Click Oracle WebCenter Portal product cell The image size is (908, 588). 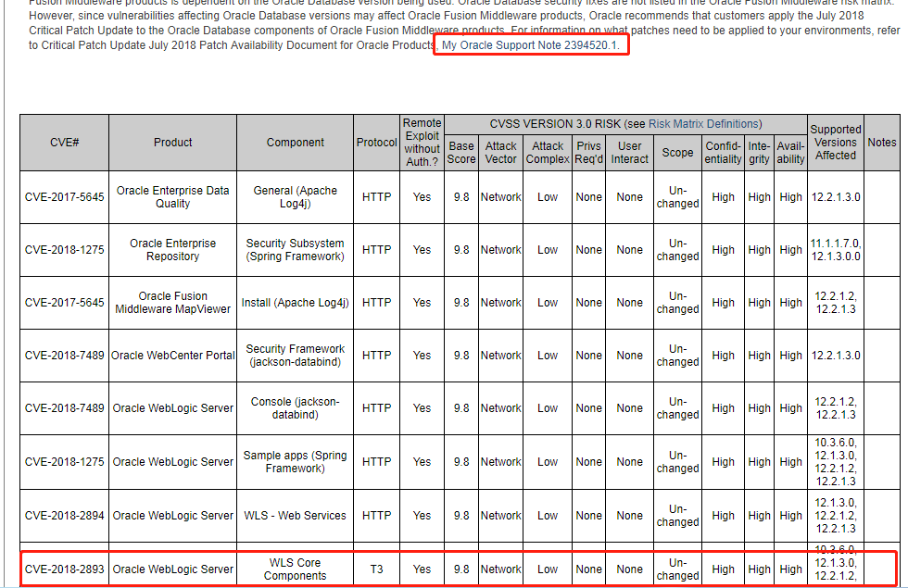point(172,356)
